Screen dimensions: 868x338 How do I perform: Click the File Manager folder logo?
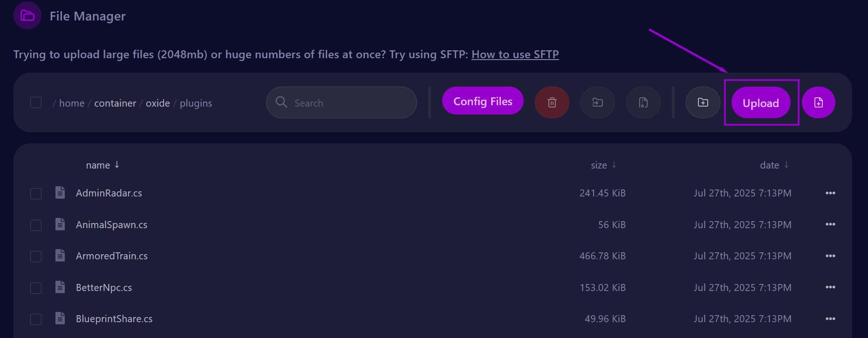click(x=27, y=15)
